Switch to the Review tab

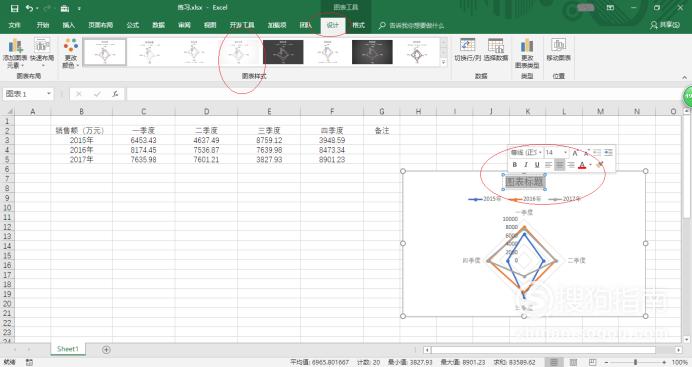coord(184,25)
